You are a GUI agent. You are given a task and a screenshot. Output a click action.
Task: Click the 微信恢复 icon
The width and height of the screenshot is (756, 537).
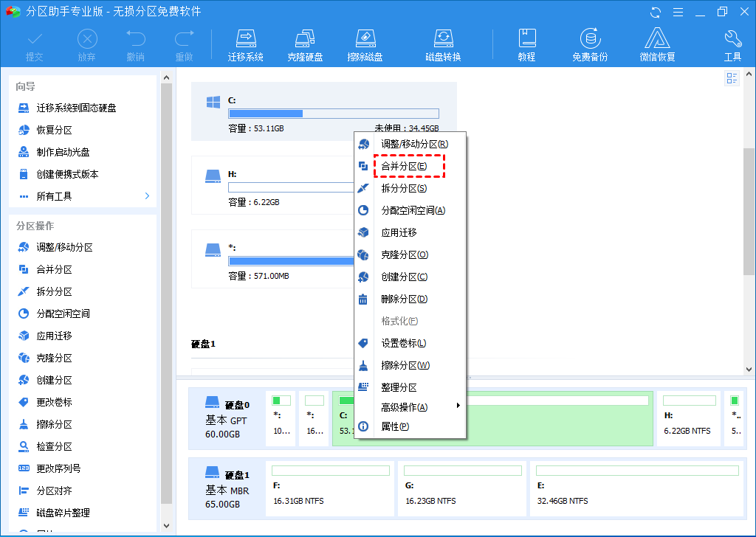tap(656, 43)
